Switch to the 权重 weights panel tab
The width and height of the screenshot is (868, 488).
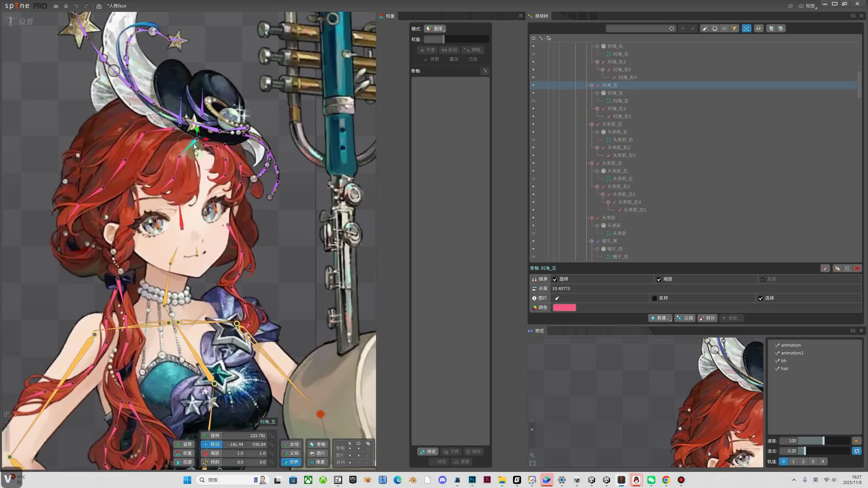[387, 16]
